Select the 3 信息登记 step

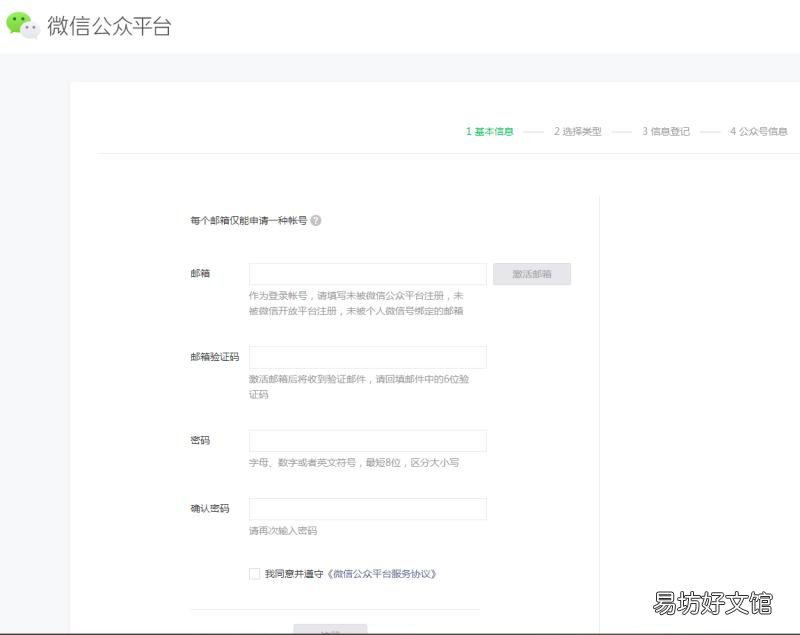666,132
